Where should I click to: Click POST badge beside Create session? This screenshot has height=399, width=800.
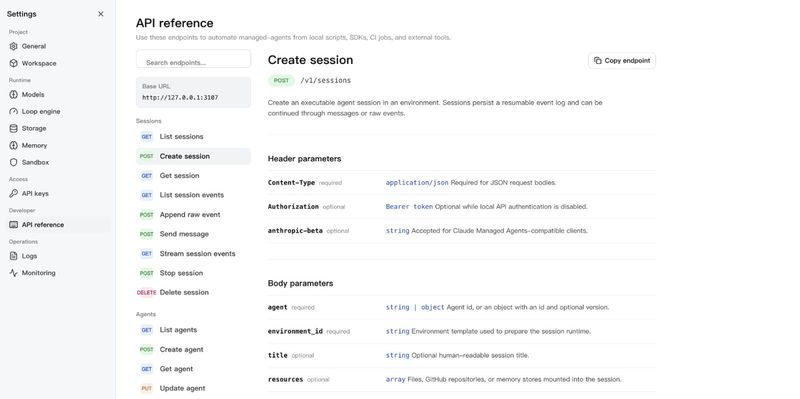[x=146, y=156]
